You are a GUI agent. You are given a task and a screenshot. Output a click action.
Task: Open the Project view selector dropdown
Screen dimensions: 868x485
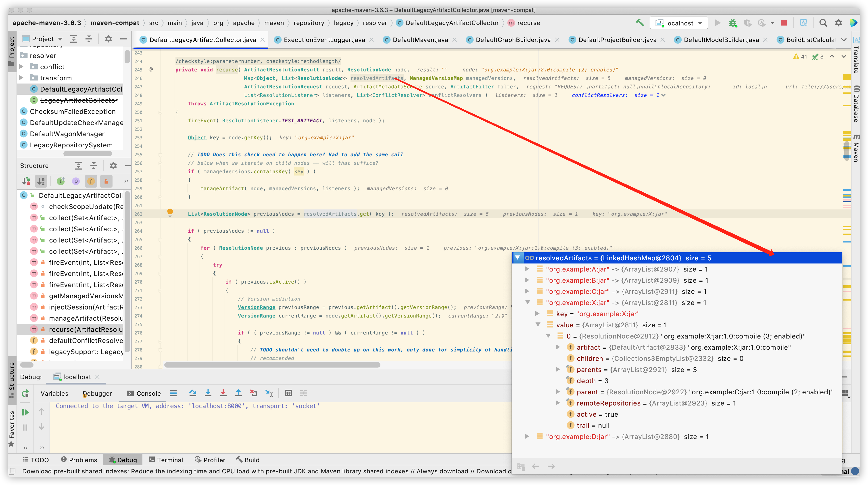42,39
